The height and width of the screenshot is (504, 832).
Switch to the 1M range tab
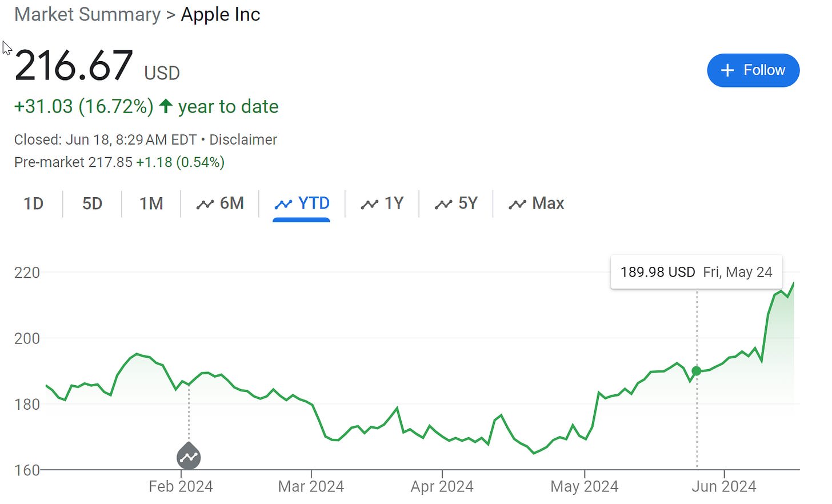tap(151, 203)
